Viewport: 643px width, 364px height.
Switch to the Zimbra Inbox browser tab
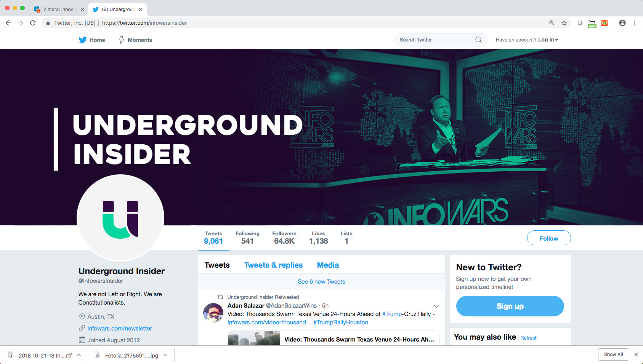(59, 10)
